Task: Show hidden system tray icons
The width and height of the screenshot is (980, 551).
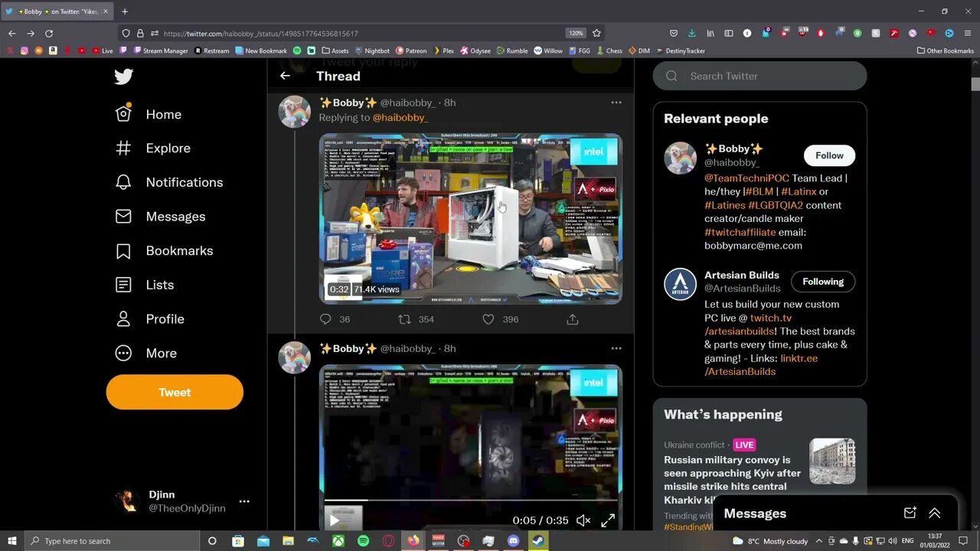Action: tap(819, 541)
